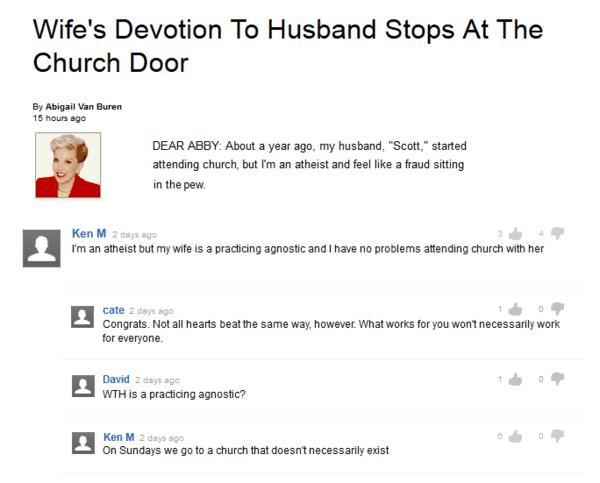The height and width of the screenshot is (483, 600).
Task: Thumbs down Ken M's Sundays church reply
Action: tap(558, 436)
